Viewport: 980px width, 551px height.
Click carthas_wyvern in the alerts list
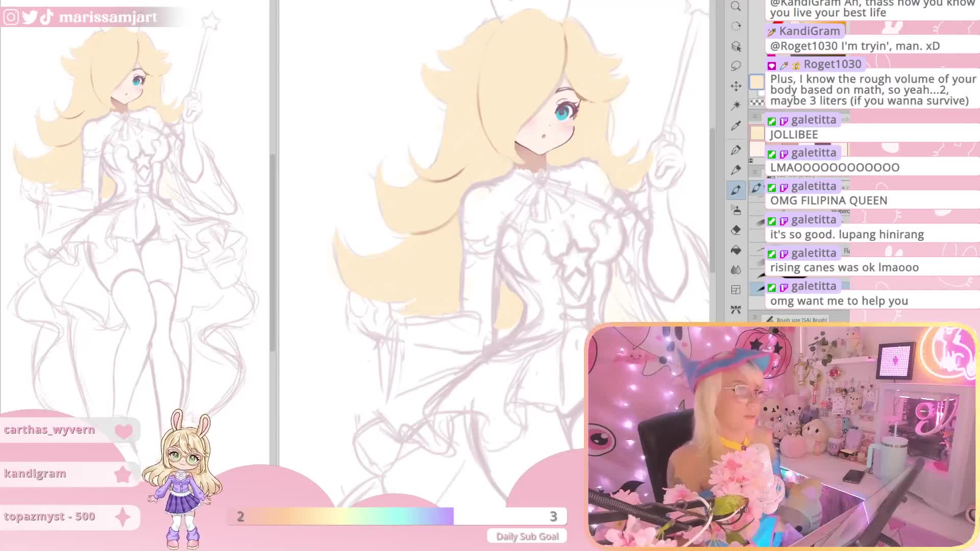[50, 430]
